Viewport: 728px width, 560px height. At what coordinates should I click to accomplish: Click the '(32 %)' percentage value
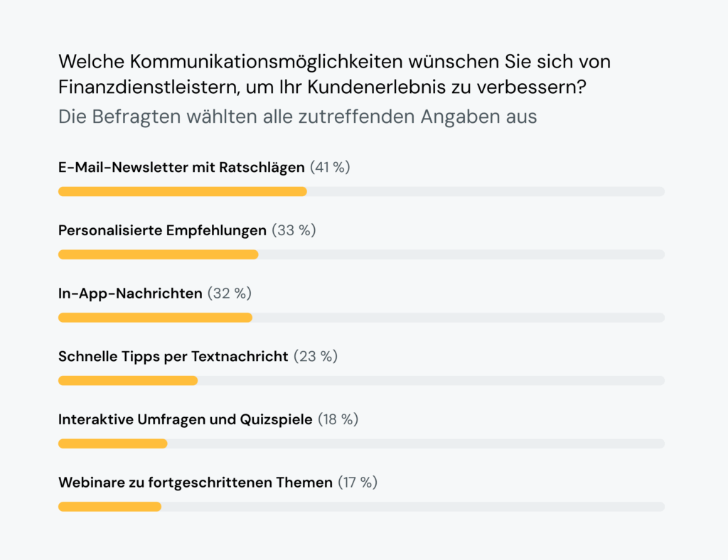pyautogui.click(x=229, y=294)
